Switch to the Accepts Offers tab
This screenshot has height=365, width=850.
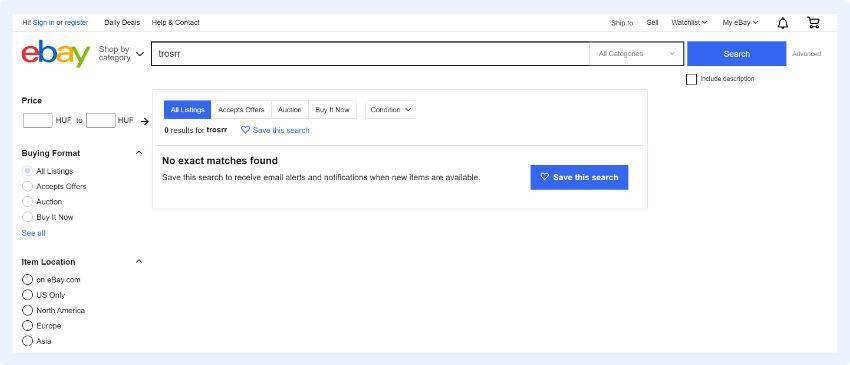pos(241,110)
